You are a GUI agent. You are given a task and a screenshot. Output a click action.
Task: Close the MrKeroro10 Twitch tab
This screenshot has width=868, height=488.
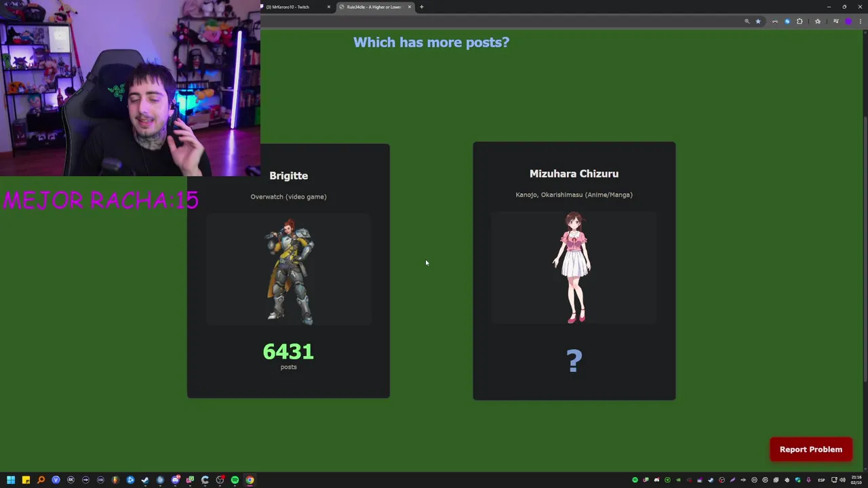[x=329, y=7]
